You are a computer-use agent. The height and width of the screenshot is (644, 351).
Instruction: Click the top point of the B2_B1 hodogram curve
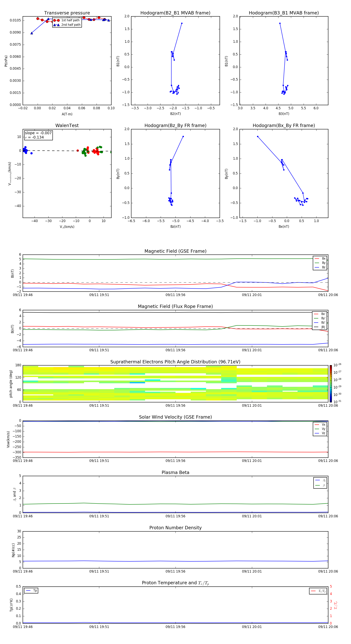coord(182,23)
